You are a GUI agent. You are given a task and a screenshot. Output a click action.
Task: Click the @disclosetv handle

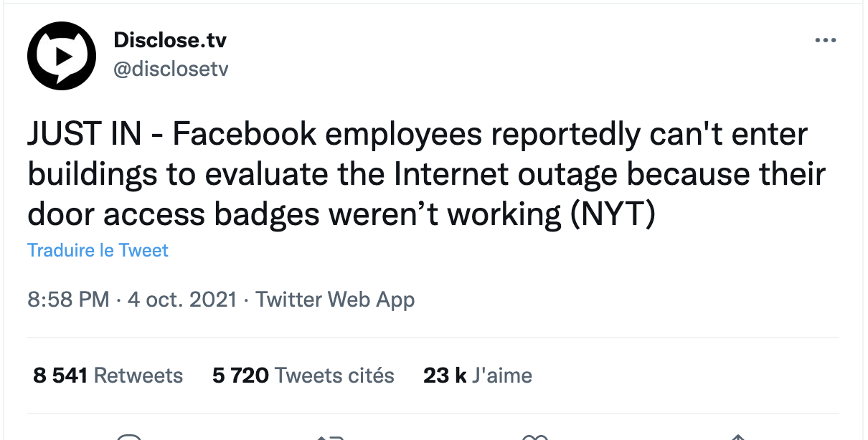[171, 69]
